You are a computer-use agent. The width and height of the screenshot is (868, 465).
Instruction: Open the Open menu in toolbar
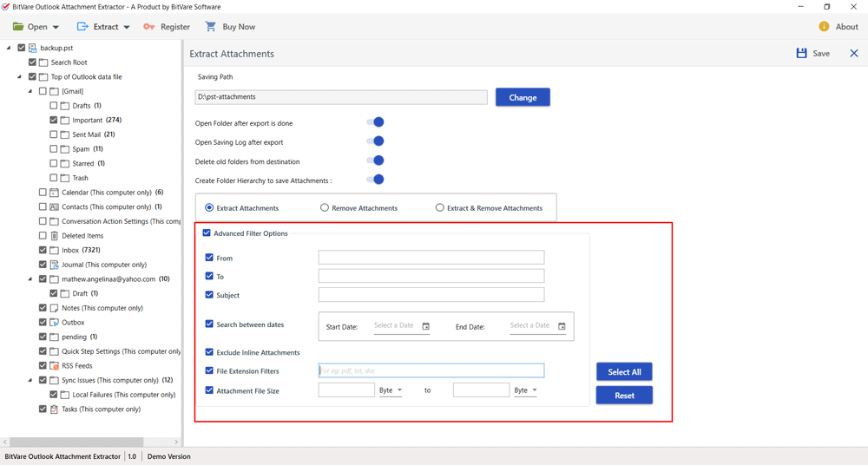point(36,27)
